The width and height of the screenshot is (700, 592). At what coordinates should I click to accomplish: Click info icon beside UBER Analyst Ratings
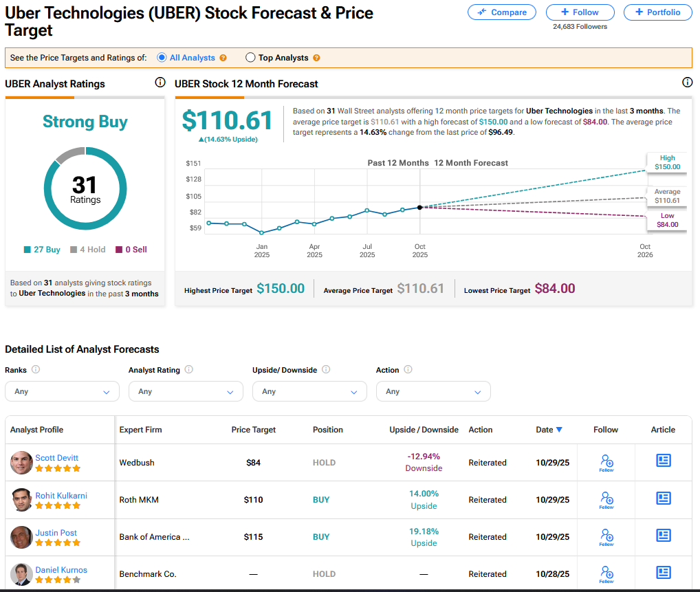[x=160, y=83]
